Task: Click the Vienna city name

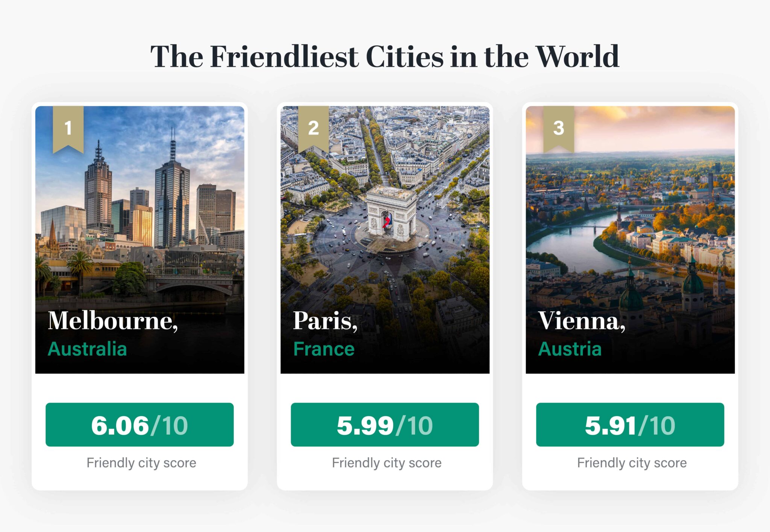Action: pos(582,321)
